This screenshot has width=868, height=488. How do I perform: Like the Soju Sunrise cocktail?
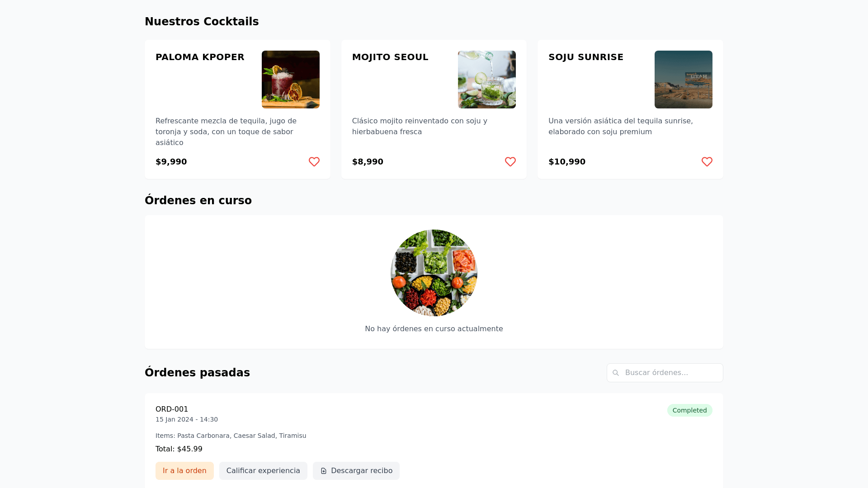[x=707, y=162]
